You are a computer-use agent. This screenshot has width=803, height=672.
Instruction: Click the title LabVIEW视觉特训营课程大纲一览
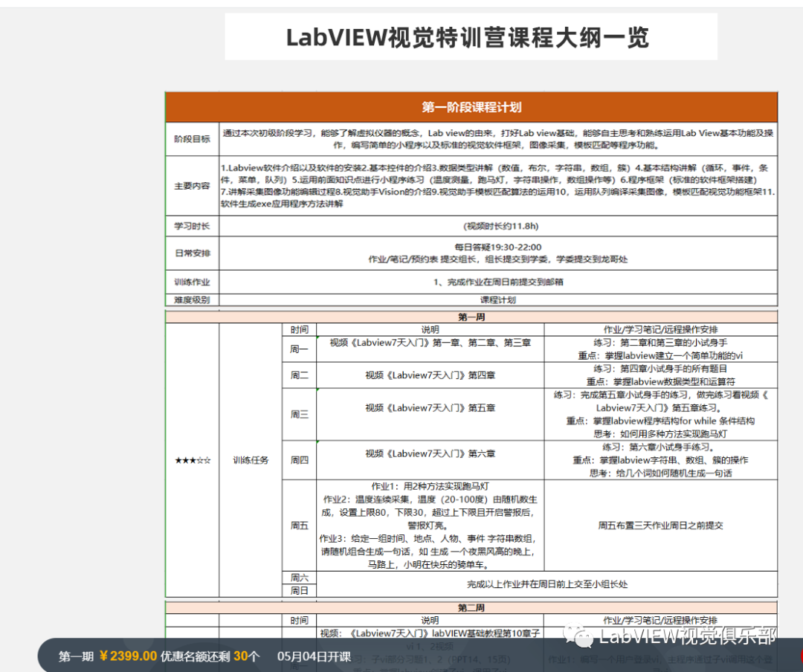(x=468, y=37)
